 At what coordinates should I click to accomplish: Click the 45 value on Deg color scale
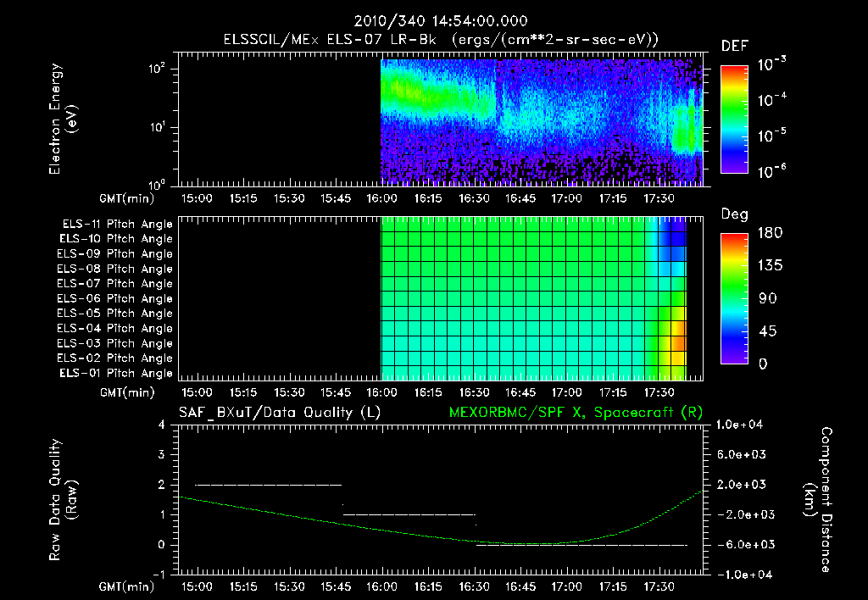pos(767,331)
